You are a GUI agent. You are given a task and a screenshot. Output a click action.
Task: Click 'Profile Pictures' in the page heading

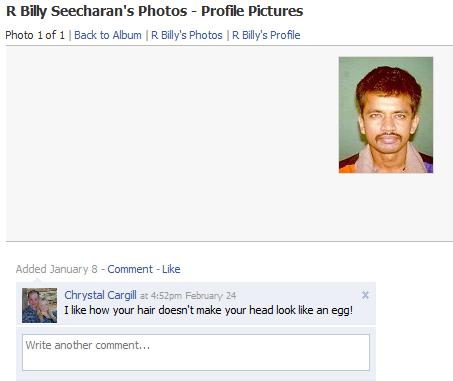click(252, 11)
